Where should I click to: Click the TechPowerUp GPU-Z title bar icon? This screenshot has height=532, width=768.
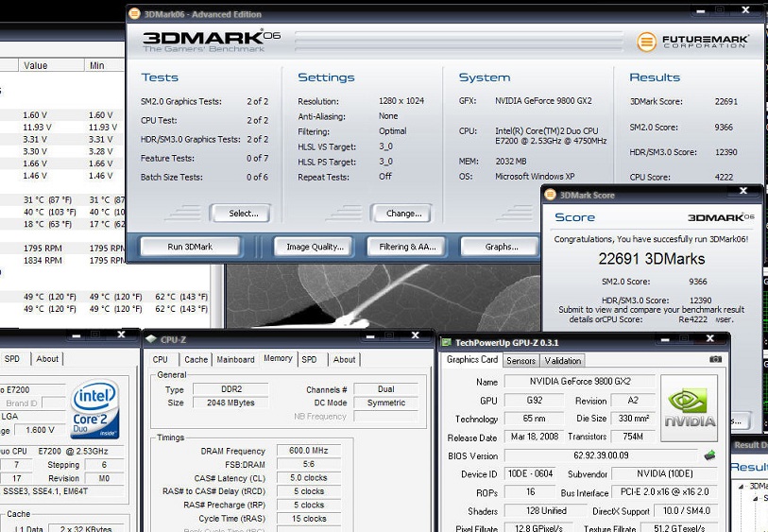click(x=446, y=342)
